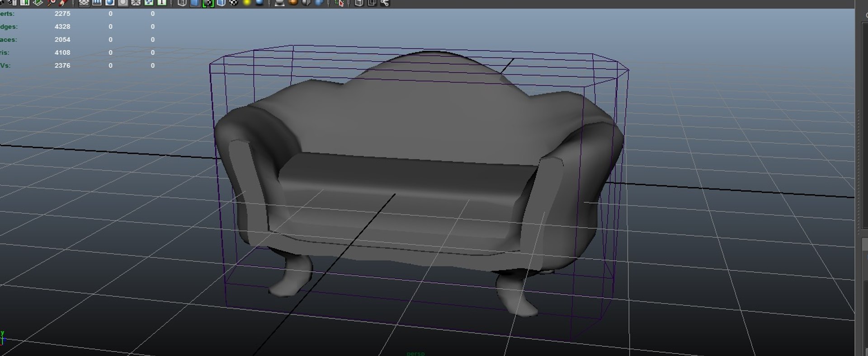Image resolution: width=868 pixels, height=356 pixels.
Task: Toggle Screen Space Ambient Occlusion icon
Action: coord(280,3)
